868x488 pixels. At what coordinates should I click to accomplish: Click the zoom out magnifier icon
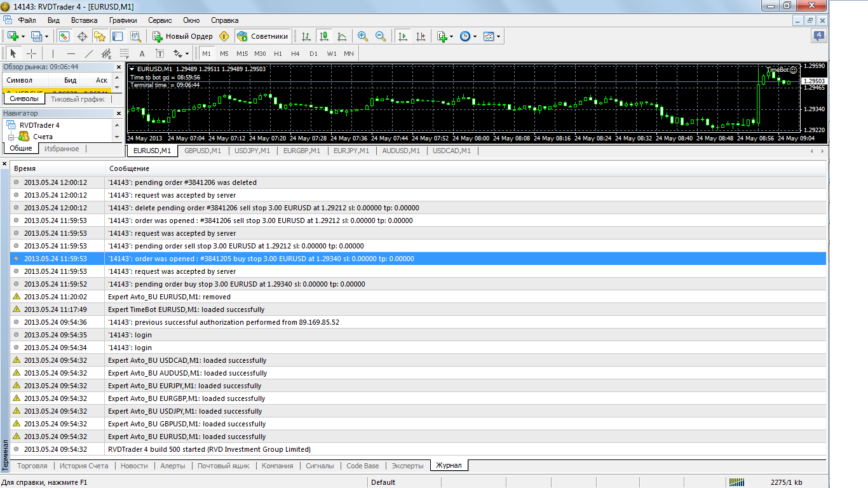click(381, 36)
